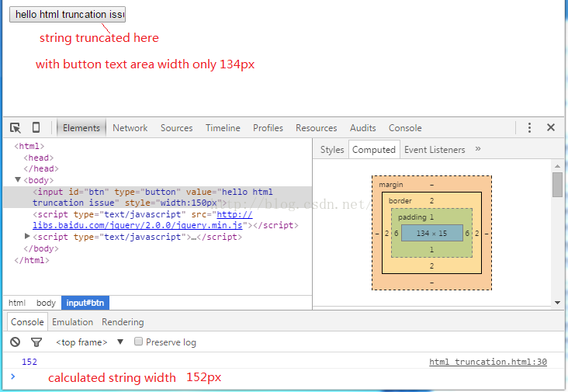Viewport: 568px width, 392px height.
Task: Open the Profiles tab
Action: tap(268, 128)
